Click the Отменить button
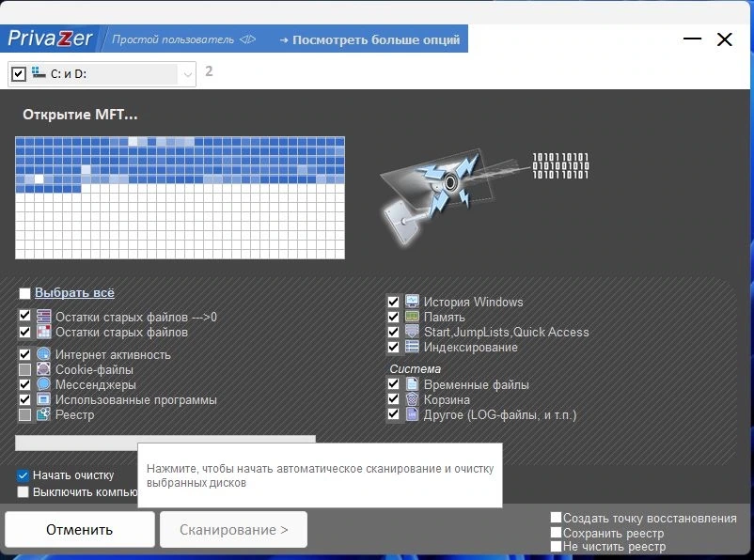Image resolution: width=754 pixels, height=560 pixels. click(x=79, y=529)
